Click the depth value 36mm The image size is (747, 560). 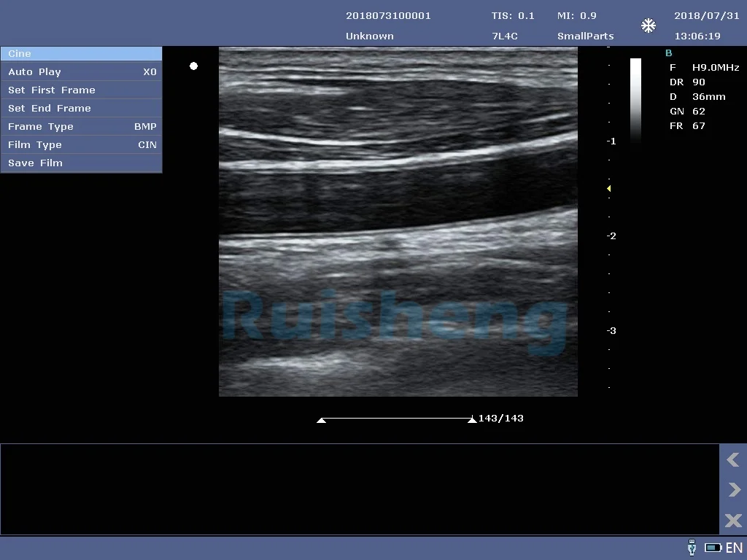pyautogui.click(x=709, y=97)
